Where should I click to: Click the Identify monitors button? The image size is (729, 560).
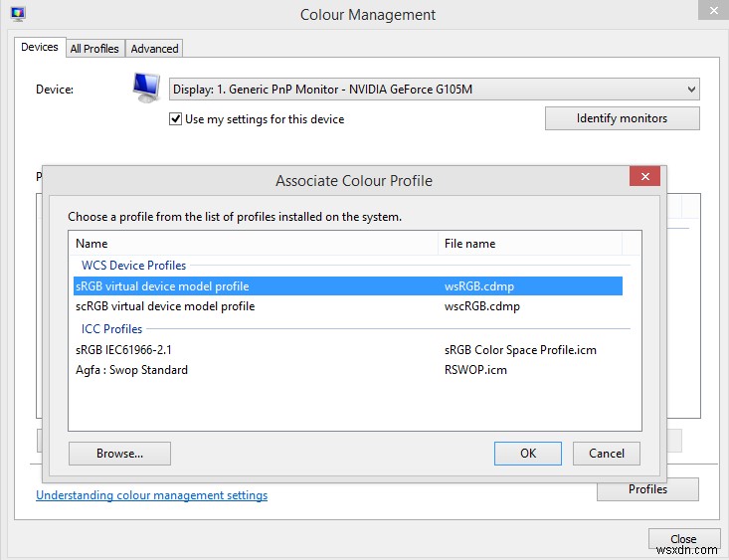tap(622, 118)
